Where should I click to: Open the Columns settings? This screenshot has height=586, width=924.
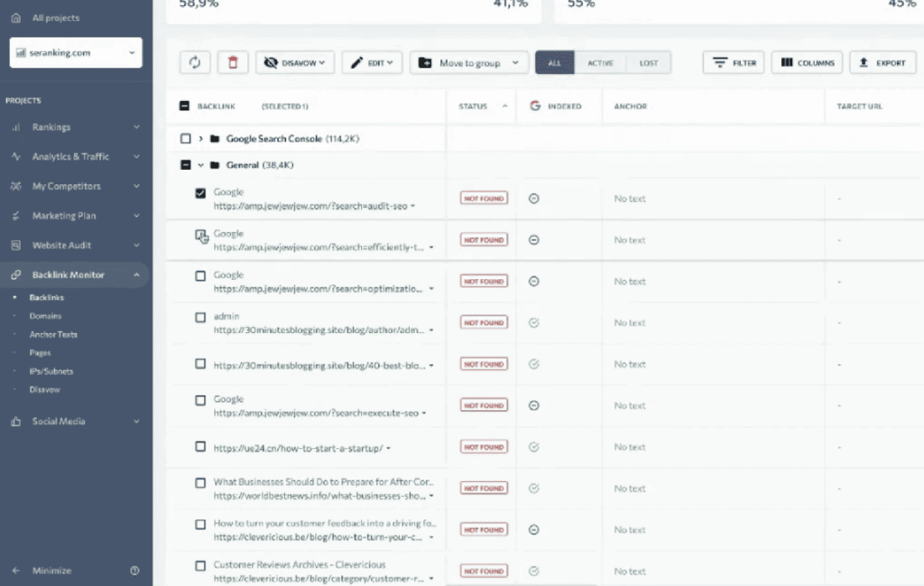coord(807,62)
